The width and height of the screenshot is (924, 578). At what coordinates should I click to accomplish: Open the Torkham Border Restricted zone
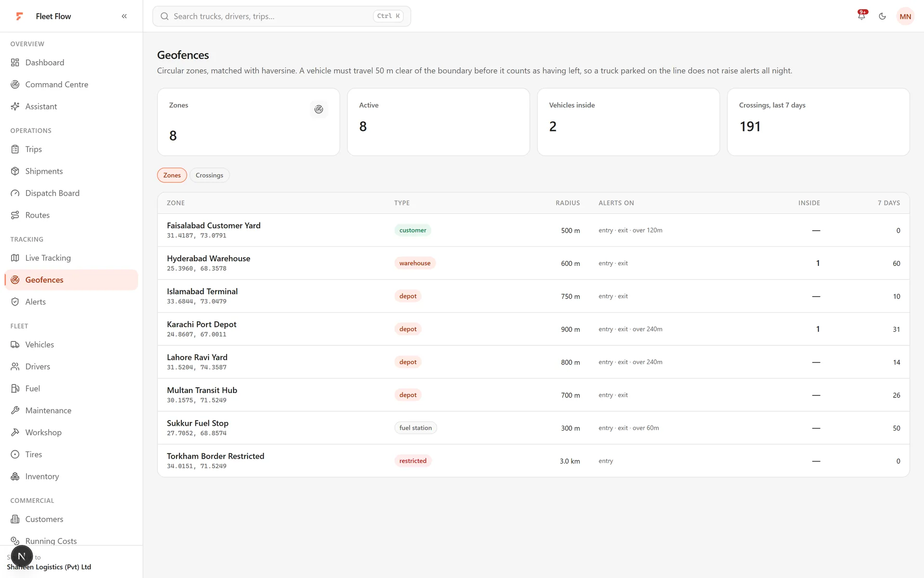[x=533, y=461]
